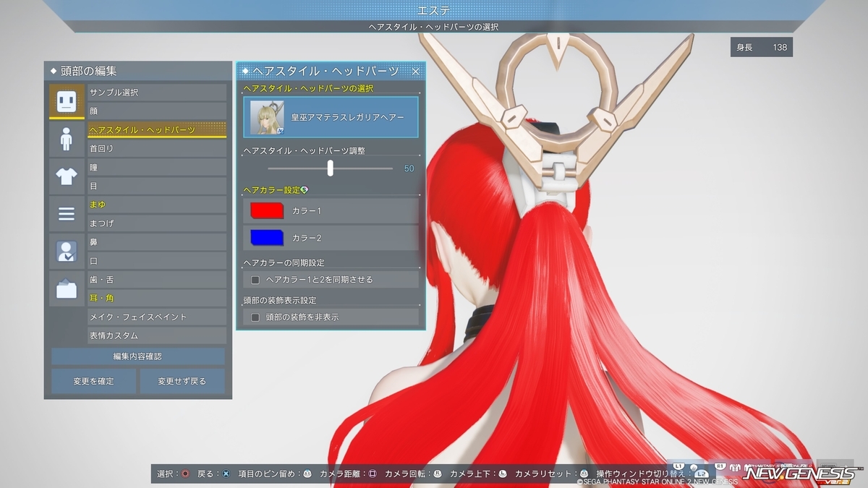
Task: Click the circle button icon next to 選択
Action: tap(185, 474)
